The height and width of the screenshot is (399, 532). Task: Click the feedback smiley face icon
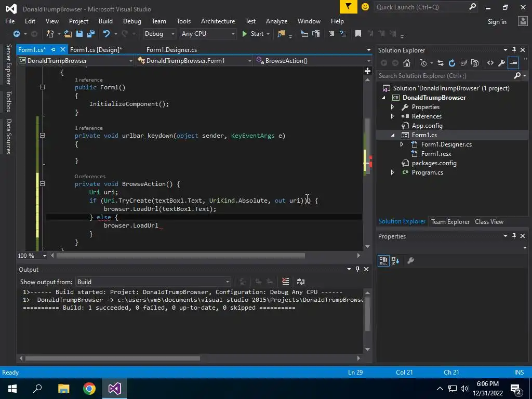pos(365,7)
